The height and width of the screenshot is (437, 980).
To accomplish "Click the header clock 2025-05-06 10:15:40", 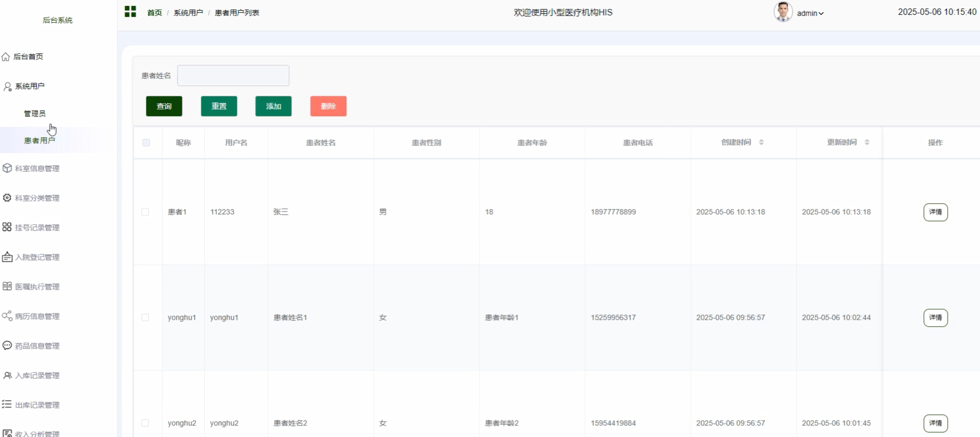I will (x=937, y=12).
